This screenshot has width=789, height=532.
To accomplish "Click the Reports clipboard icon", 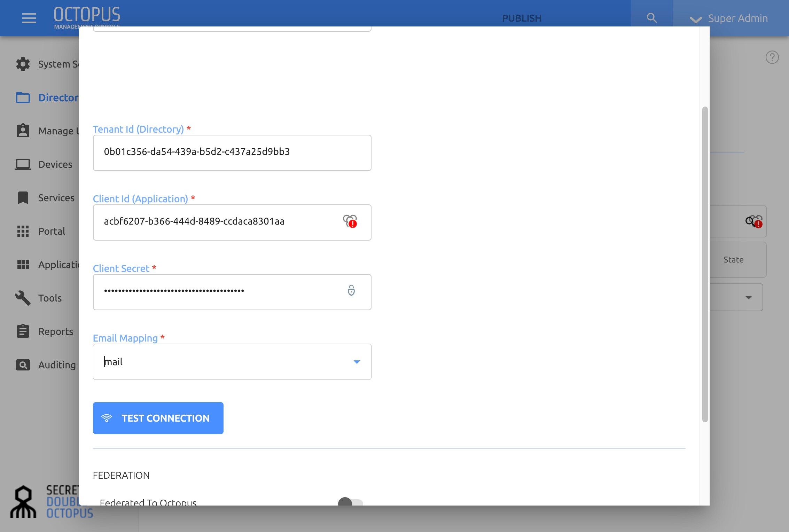I will click(x=23, y=331).
